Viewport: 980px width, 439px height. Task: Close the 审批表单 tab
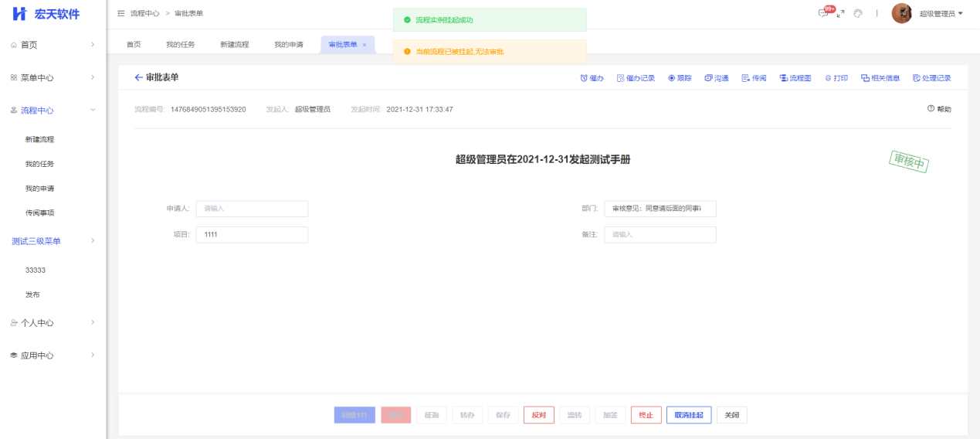tap(365, 45)
